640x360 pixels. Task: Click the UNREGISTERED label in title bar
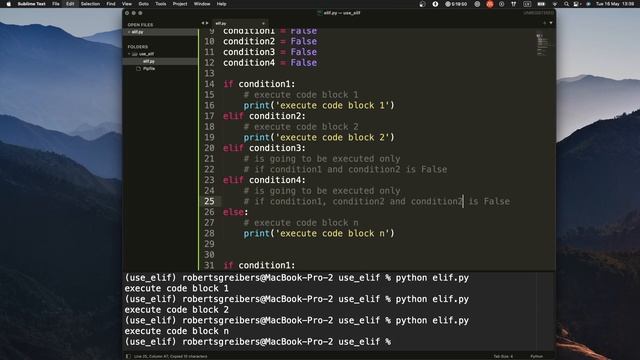click(x=538, y=13)
